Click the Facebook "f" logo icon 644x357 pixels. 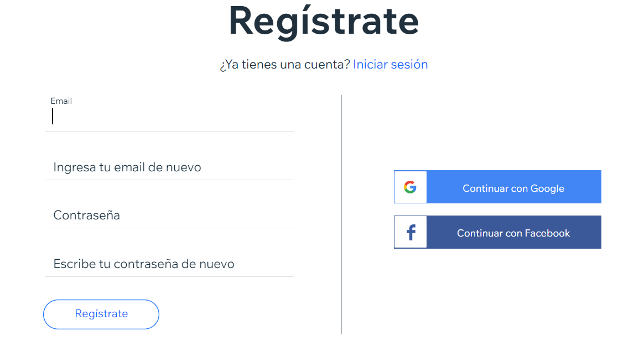pos(411,233)
